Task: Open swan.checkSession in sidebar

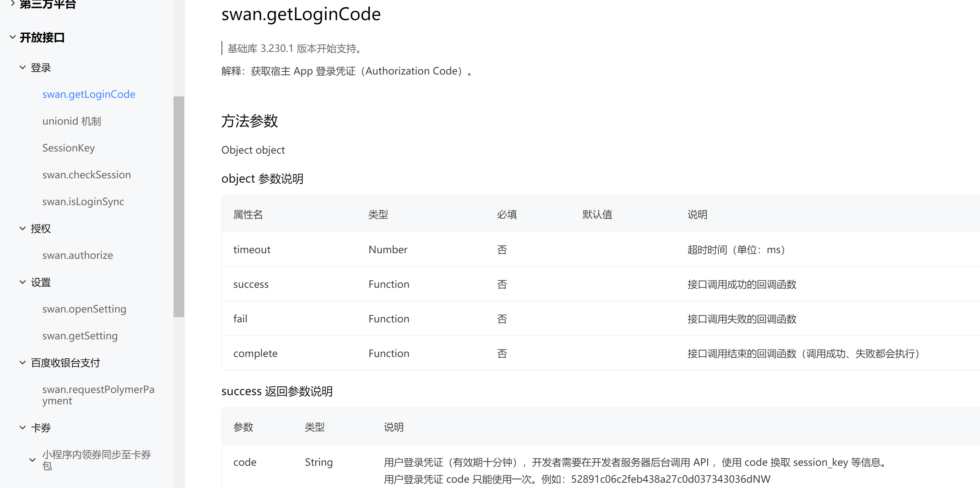Action: (86, 175)
